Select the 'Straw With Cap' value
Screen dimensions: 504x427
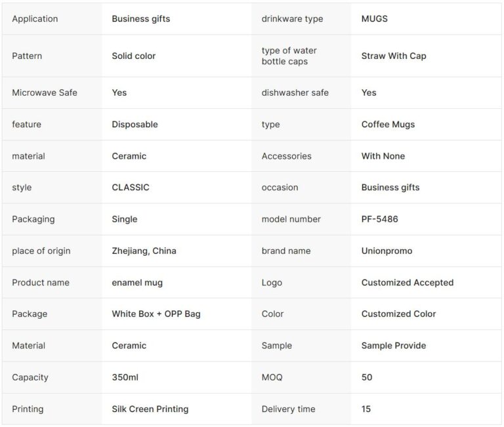tap(393, 56)
